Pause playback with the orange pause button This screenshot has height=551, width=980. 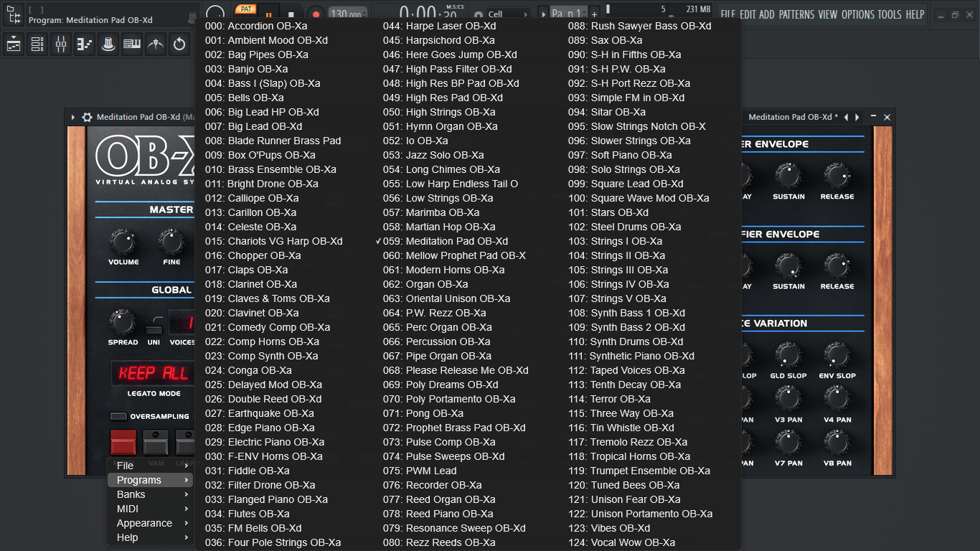268,14
